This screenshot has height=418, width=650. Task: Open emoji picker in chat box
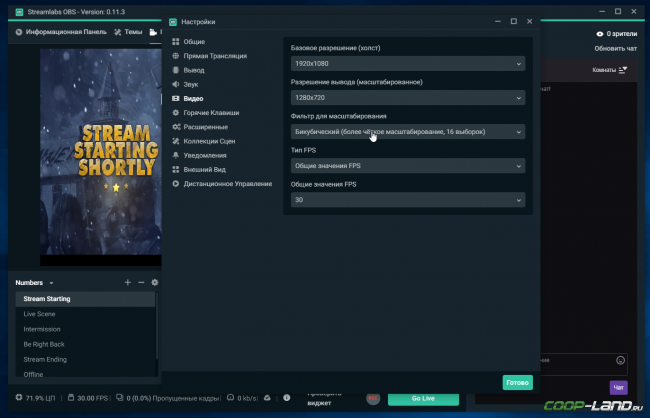click(620, 360)
